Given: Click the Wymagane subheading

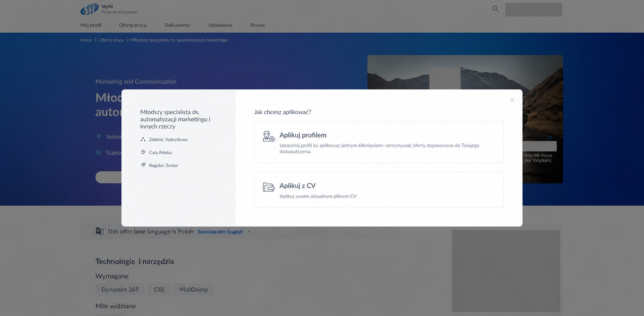Looking at the screenshot, I should coord(112,276).
